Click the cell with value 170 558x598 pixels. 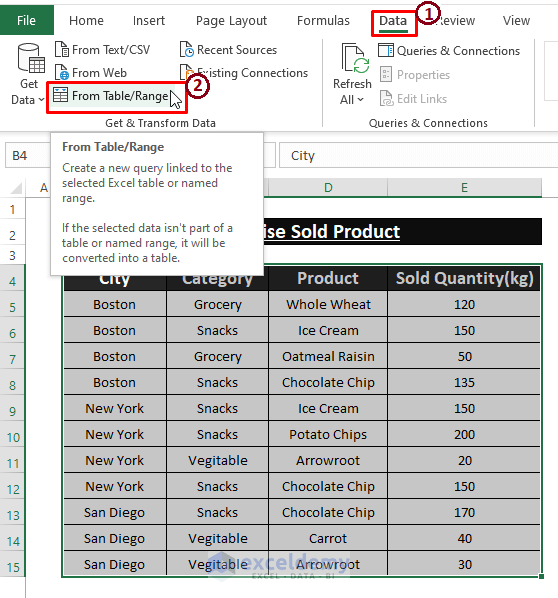point(464,513)
